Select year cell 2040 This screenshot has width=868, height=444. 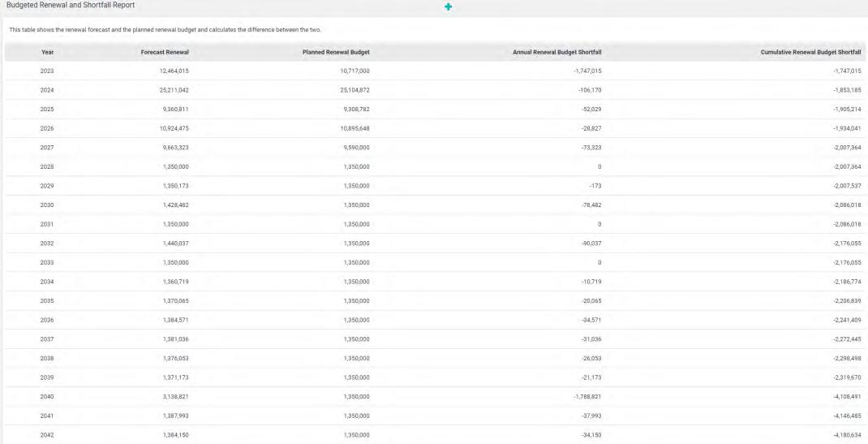coord(47,397)
